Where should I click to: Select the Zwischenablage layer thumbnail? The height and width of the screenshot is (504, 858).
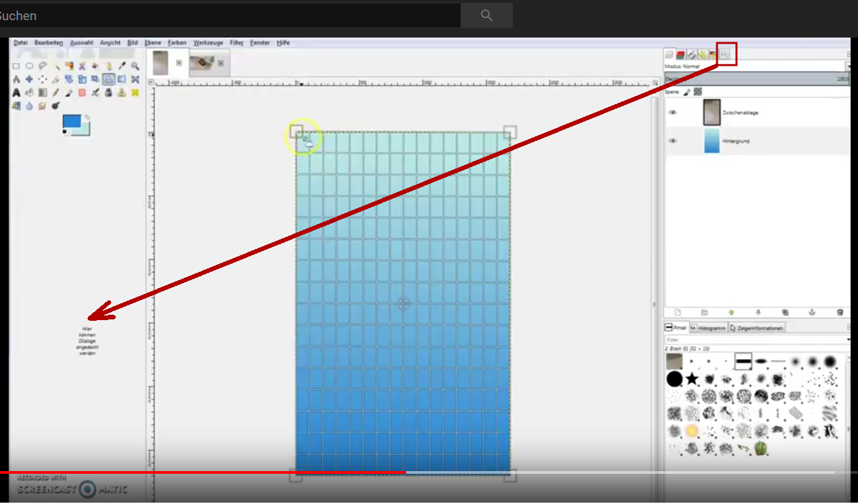(712, 113)
